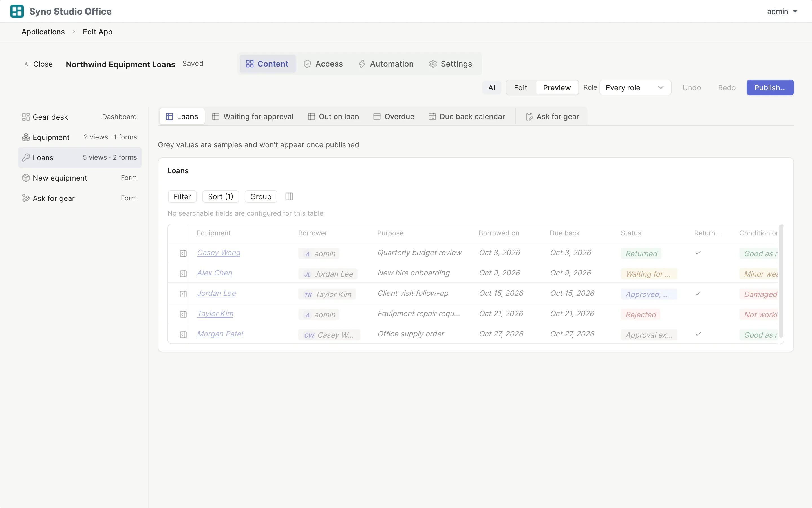
Task: Switch to the Access tab
Action: pos(323,64)
